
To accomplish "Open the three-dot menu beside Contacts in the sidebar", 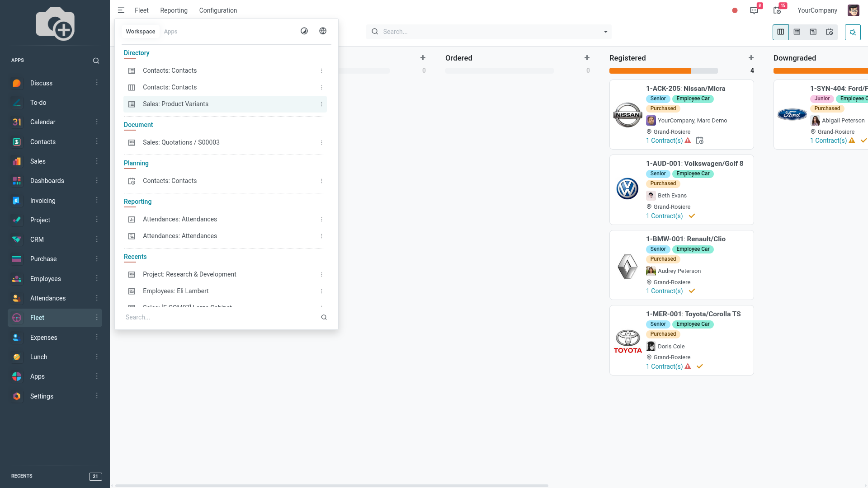I will (x=97, y=141).
